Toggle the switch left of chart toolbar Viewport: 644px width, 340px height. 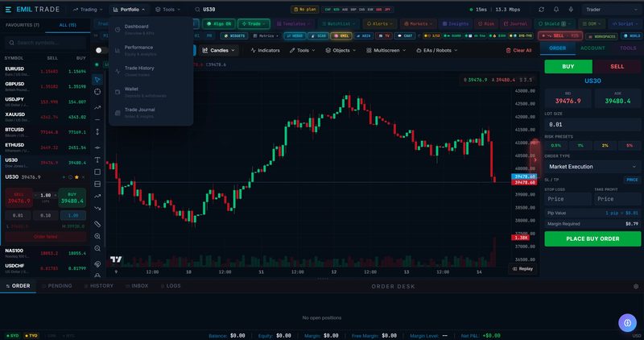click(x=100, y=50)
